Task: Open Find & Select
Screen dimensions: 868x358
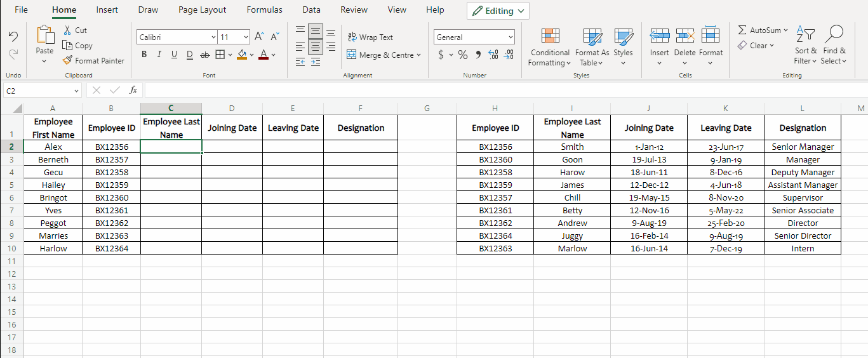Action: tap(833, 45)
